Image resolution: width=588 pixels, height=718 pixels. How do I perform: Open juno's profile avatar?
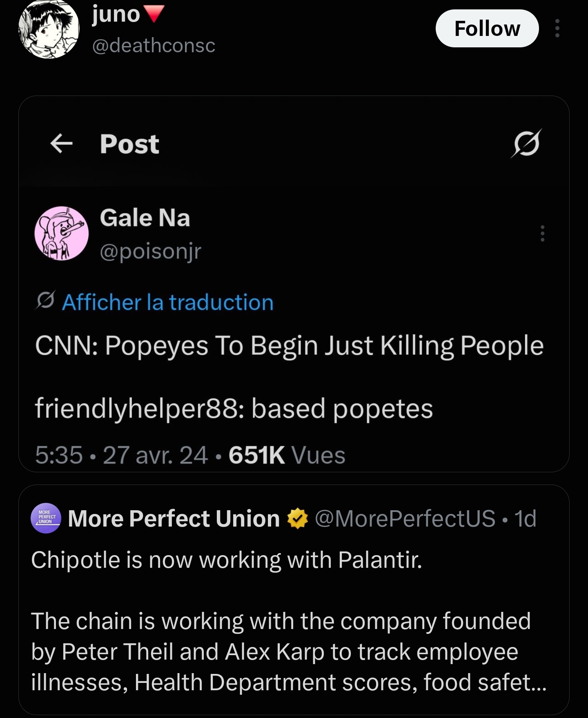click(x=49, y=29)
